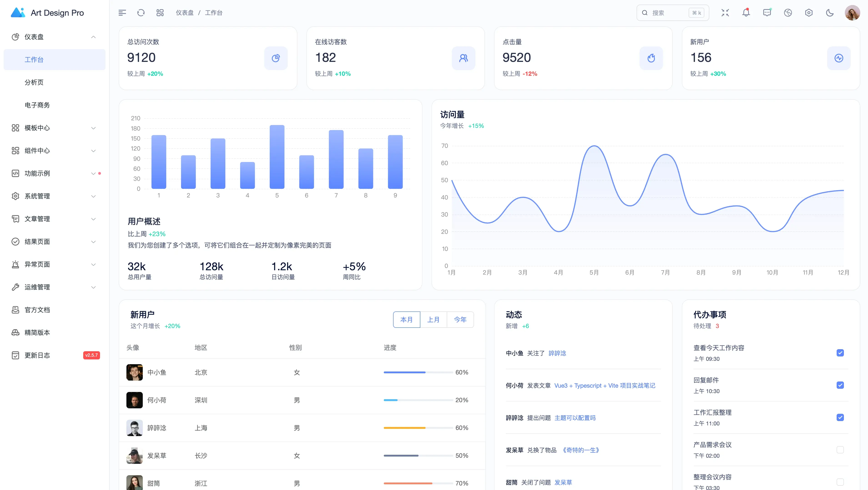
Task: Open the settings hexagon icon
Action: (x=809, y=13)
